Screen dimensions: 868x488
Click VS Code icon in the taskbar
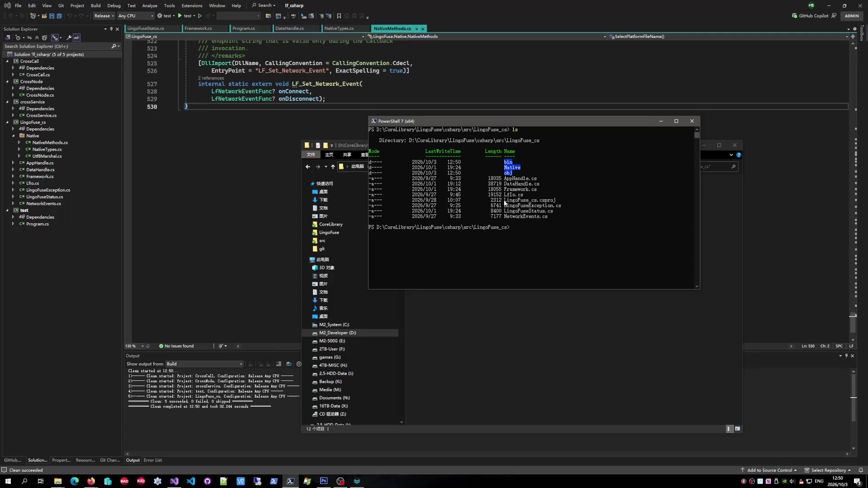point(191,481)
